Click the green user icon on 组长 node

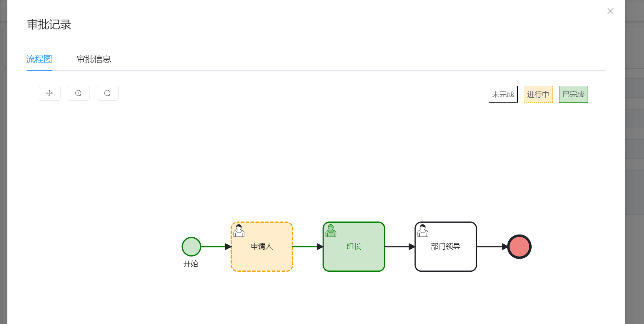(x=331, y=230)
